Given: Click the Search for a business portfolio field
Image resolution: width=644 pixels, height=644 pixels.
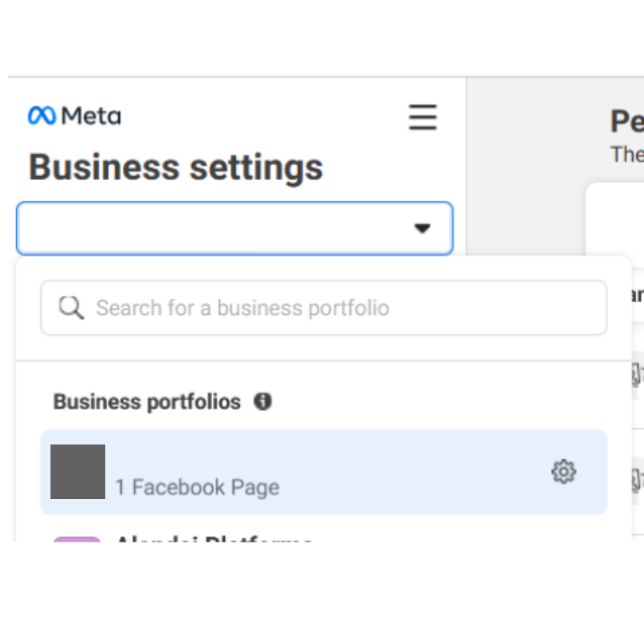Looking at the screenshot, I should point(324,308).
